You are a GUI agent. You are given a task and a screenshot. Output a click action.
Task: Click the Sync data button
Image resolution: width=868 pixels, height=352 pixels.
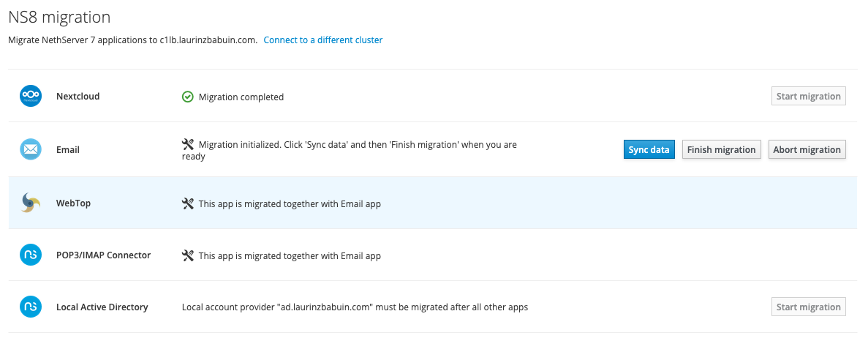click(649, 150)
